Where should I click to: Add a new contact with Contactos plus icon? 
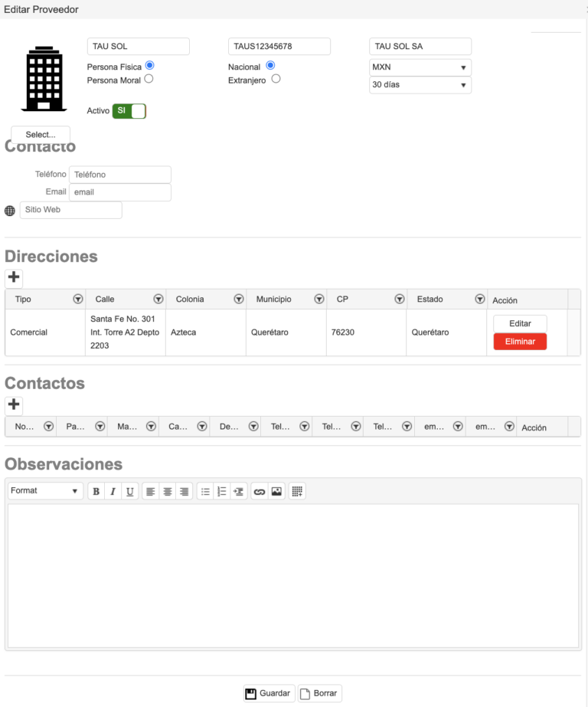[14, 404]
